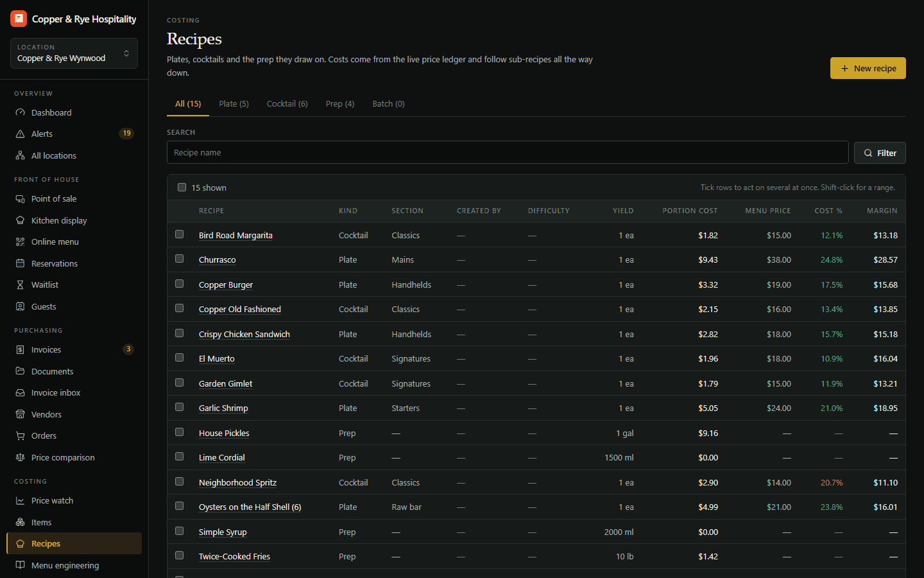924x578 pixels.
Task: Click the Copper & Rye Hospitality logo icon
Action: coord(19,19)
